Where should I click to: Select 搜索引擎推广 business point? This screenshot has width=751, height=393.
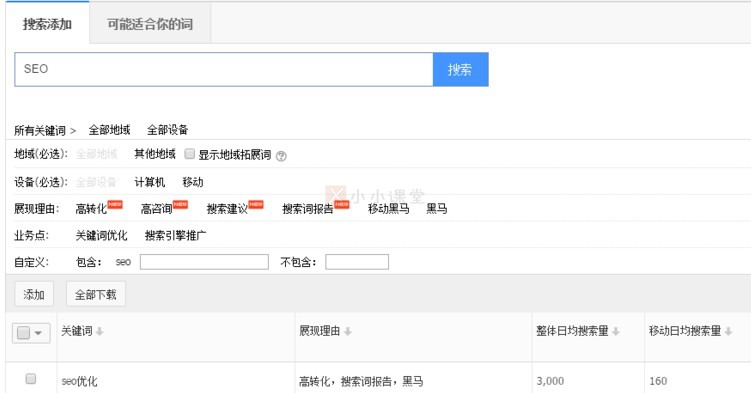[175, 236]
